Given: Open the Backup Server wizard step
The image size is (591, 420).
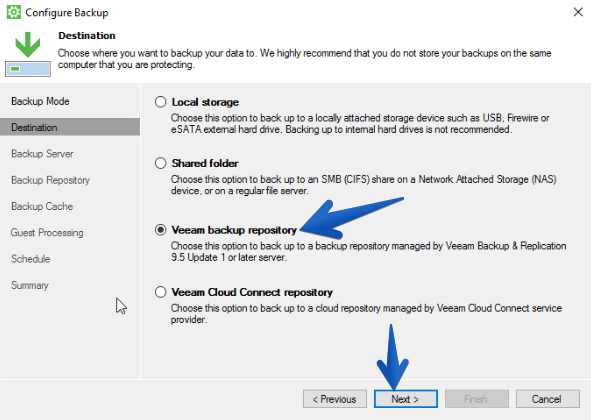Looking at the screenshot, I should (42, 154).
